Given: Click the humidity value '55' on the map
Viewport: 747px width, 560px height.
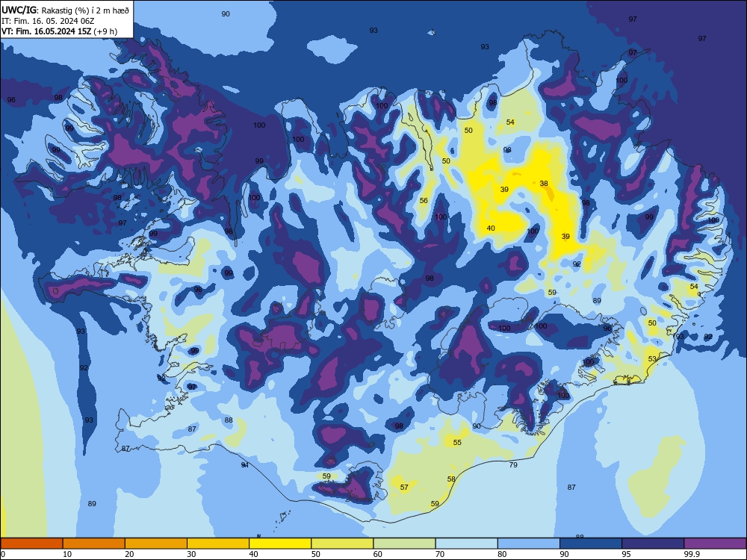Looking at the screenshot, I should coord(457,442).
